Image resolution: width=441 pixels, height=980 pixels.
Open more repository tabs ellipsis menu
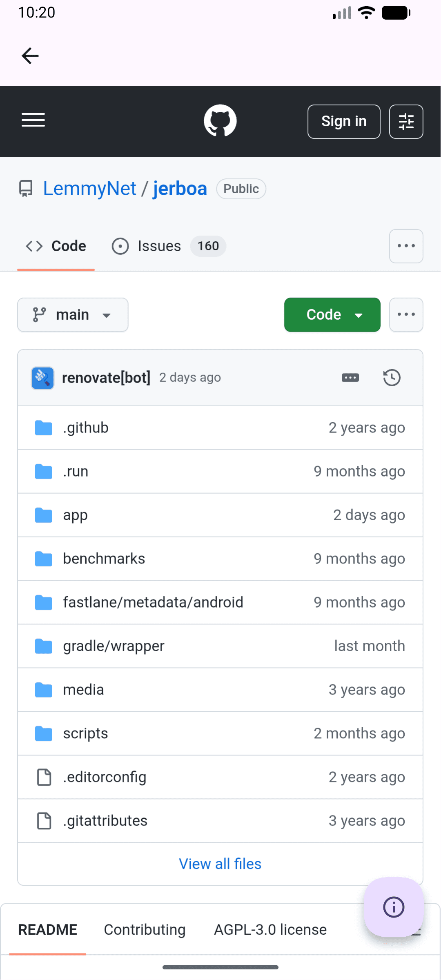(406, 246)
